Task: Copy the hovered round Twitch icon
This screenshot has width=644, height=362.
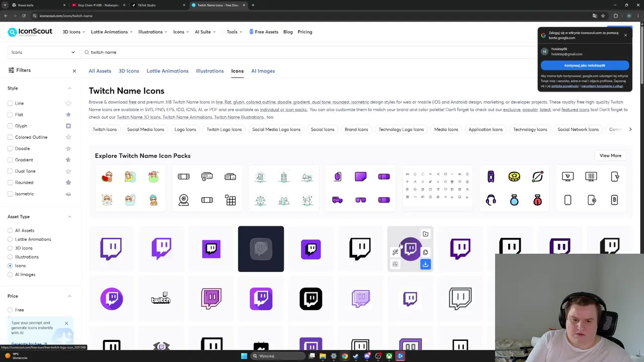Action: click(425, 252)
